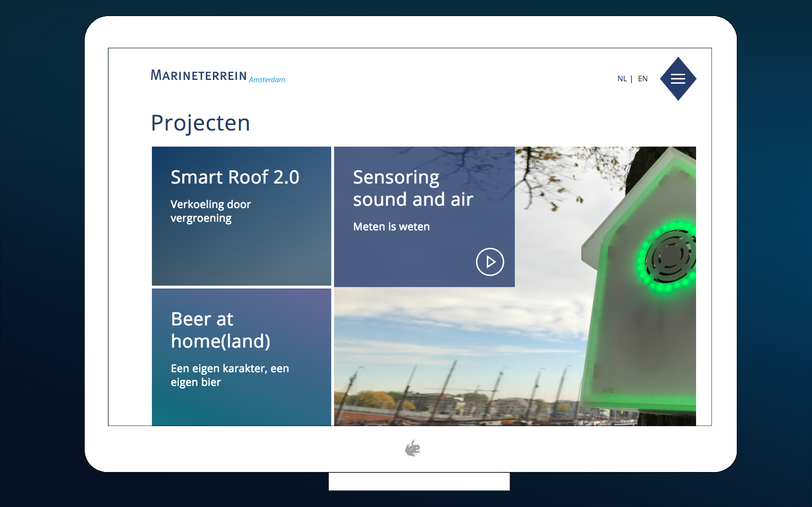812x507 pixels.
Task: Play the Sensoring sound and air video
Action: (490, 262)
